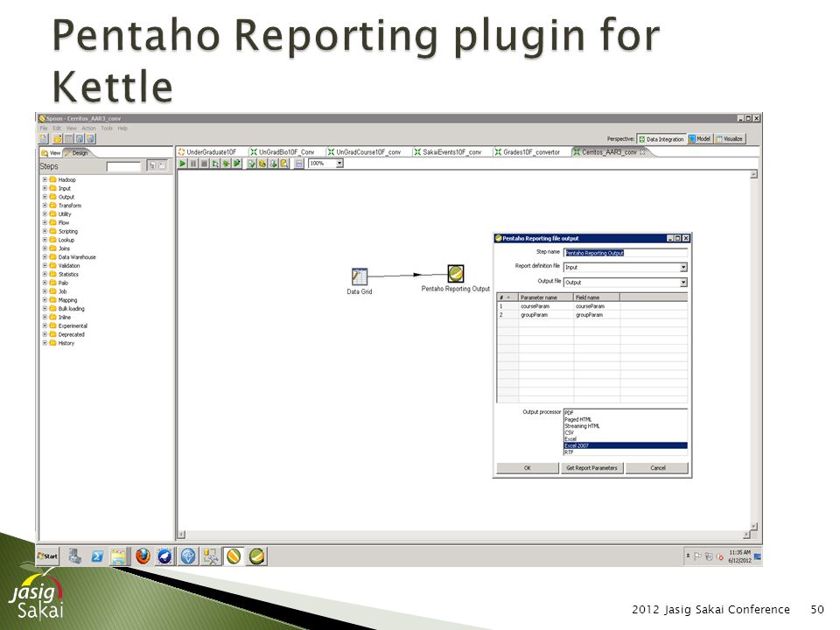Click the Windows Start button
Screen dimensions: 840x630
point(47,556)
